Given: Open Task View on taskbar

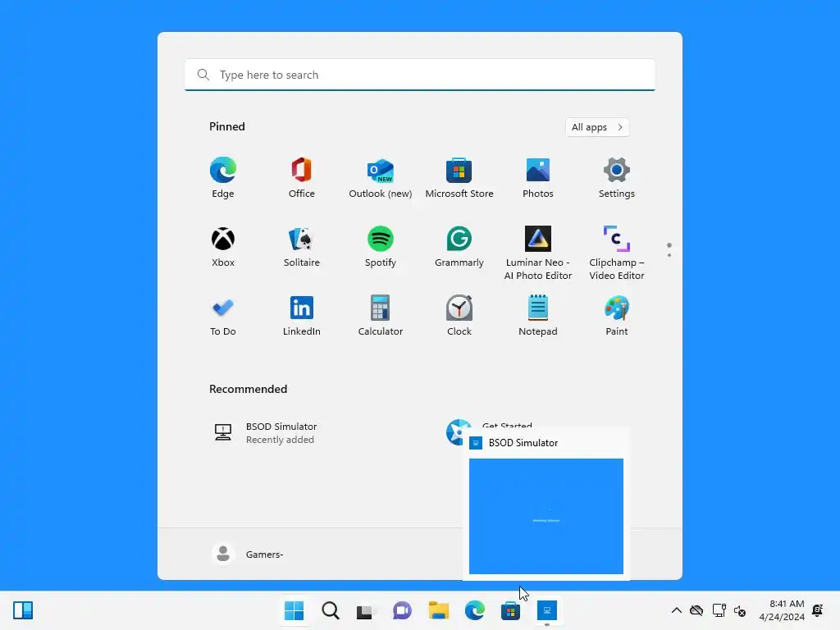Looking at the screenshot, I should (x=365, y=610).
